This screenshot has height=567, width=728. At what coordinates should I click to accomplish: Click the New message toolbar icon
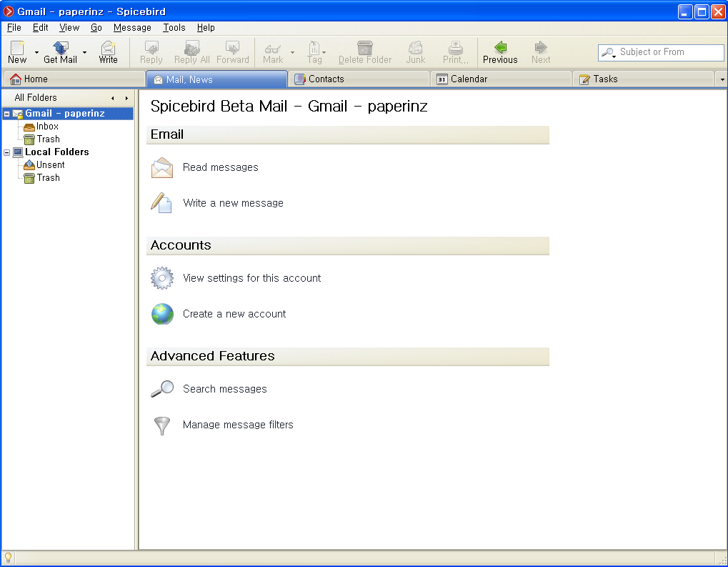pos(17,47)
